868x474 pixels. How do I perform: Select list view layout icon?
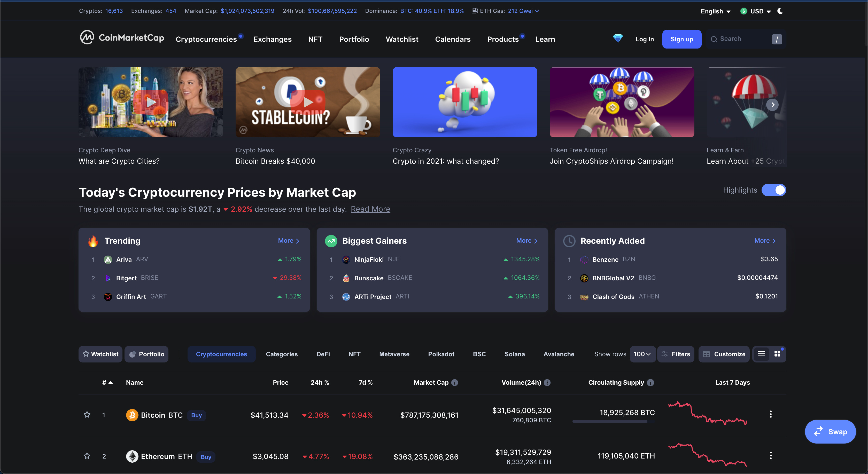click(x=761, y=354)
